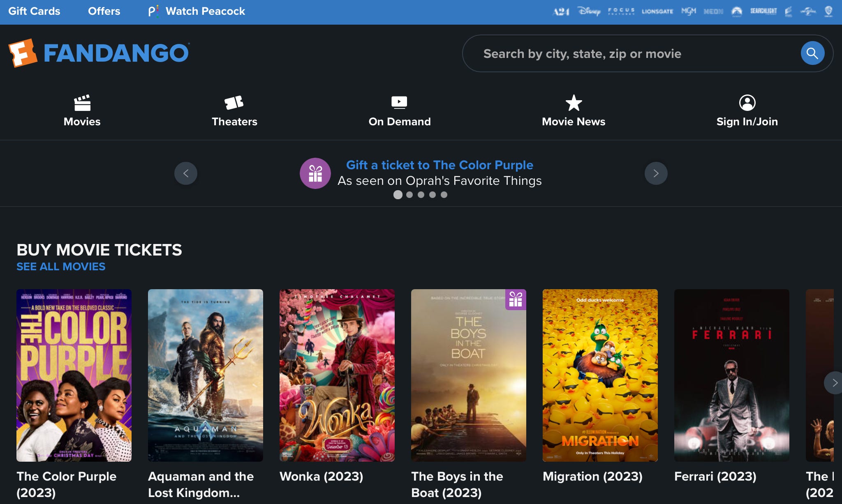Viewport: 842px width, 504px height.
Task: Click the blue search magnifier button
Action: click(812, 53)
